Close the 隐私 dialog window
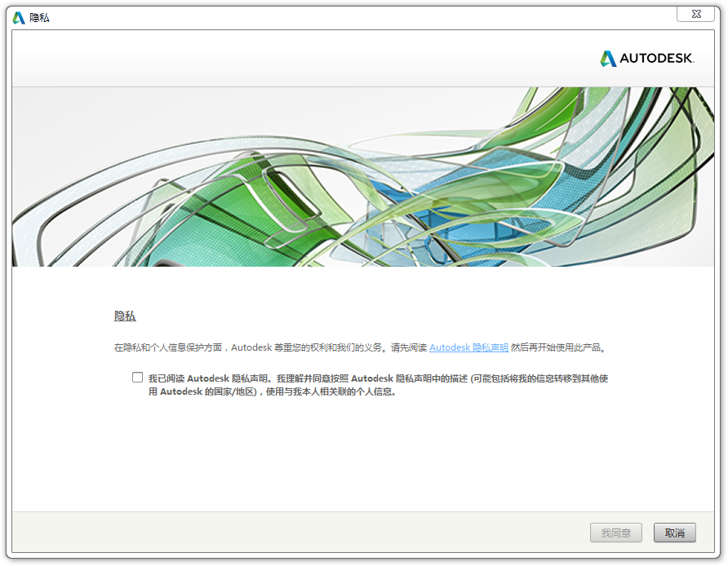Image resolution: width=728 pixels, height=566 pixels. click(x=695, y=14)
